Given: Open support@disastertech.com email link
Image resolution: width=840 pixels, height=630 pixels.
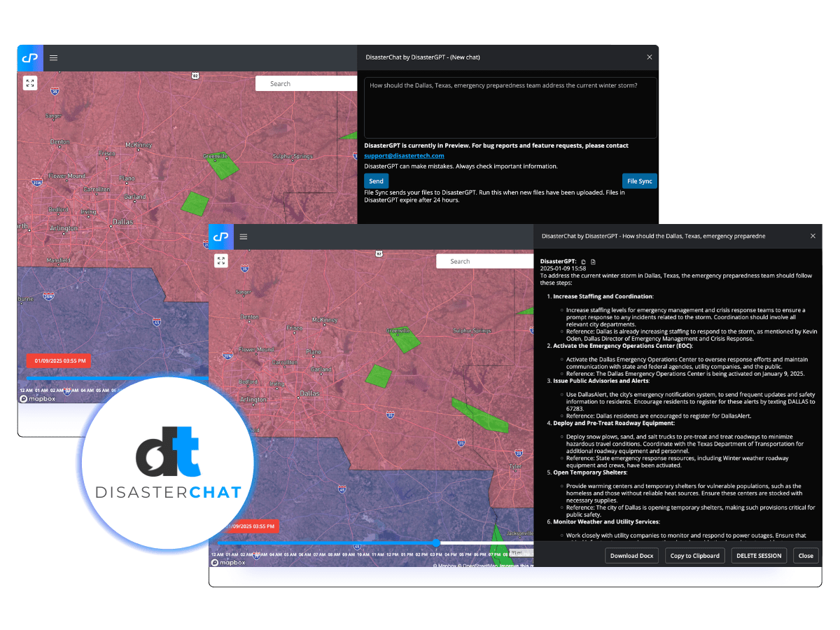Looking at the screenshot, I should (404, 155).
